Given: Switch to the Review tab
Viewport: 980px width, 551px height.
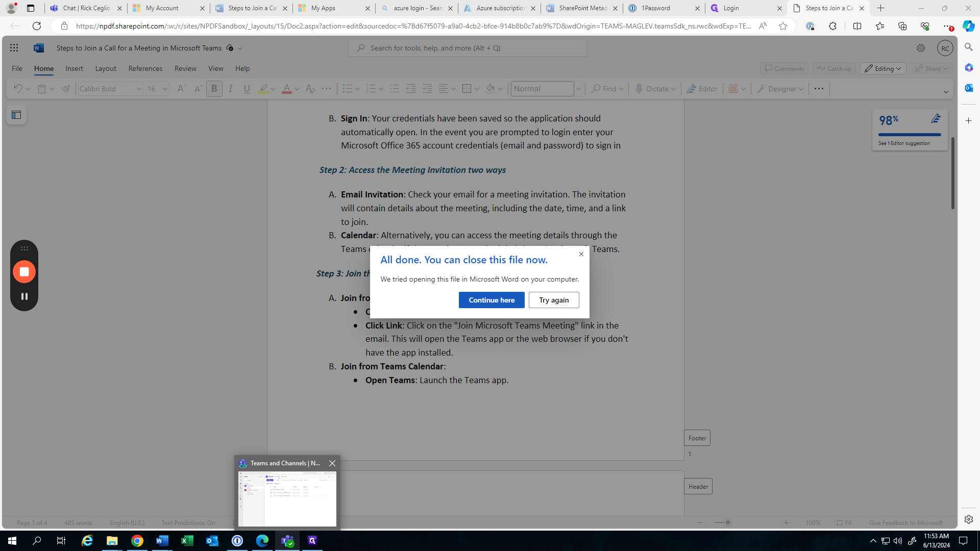Looking at the screenshot, I should tap(185, 68).
